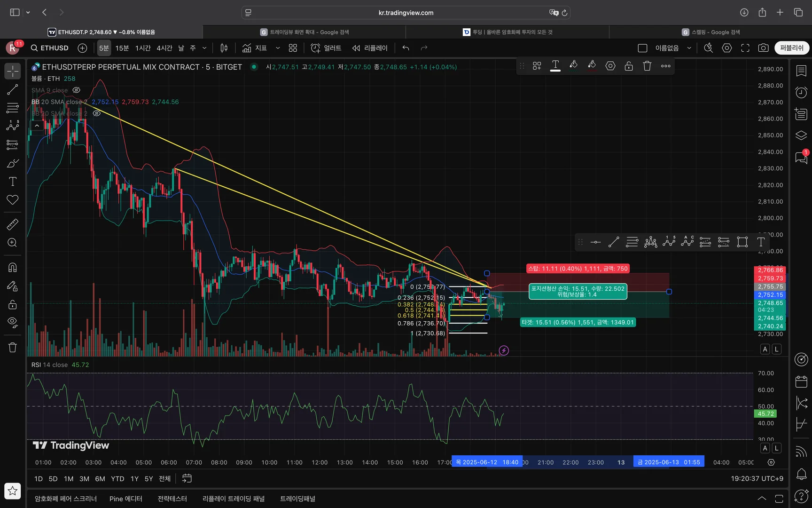Click the 퍼블리쉬 publish button

click(x=792, y=48)
